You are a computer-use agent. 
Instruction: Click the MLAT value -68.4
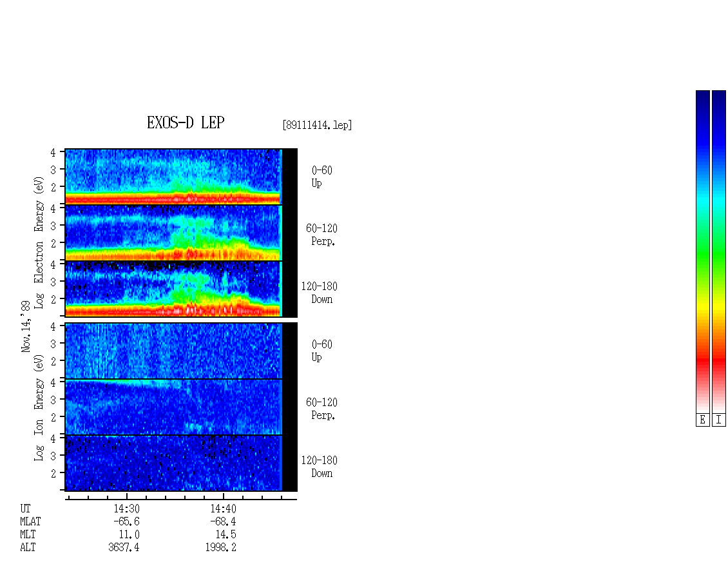point(224,521)
